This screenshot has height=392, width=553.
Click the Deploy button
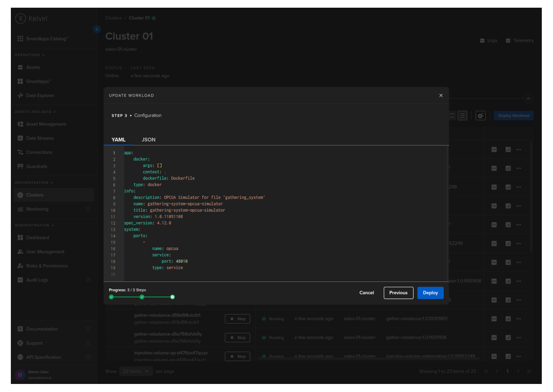430,293
